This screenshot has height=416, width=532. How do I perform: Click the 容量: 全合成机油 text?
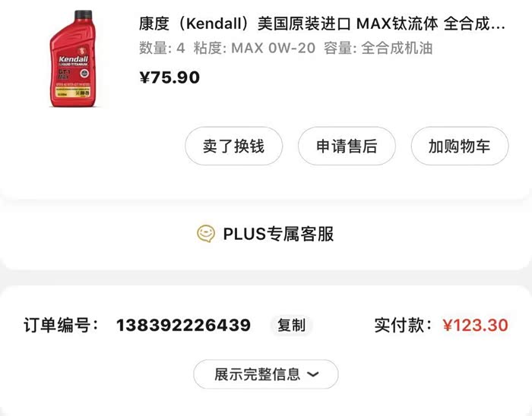(x=378, y=48)
